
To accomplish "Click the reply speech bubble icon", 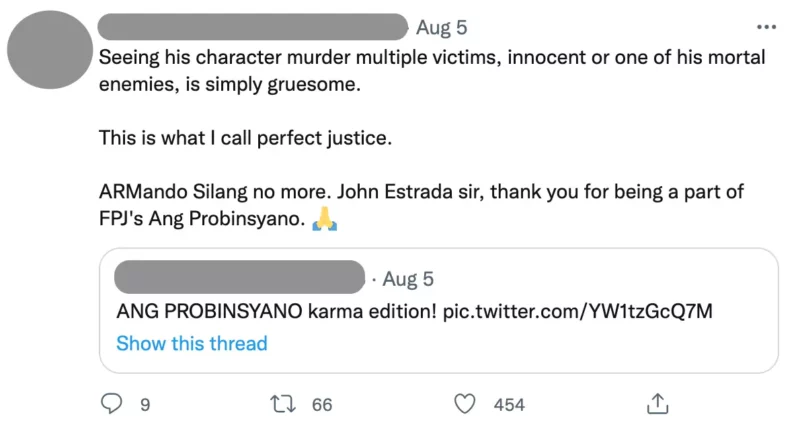I will 111,403.
